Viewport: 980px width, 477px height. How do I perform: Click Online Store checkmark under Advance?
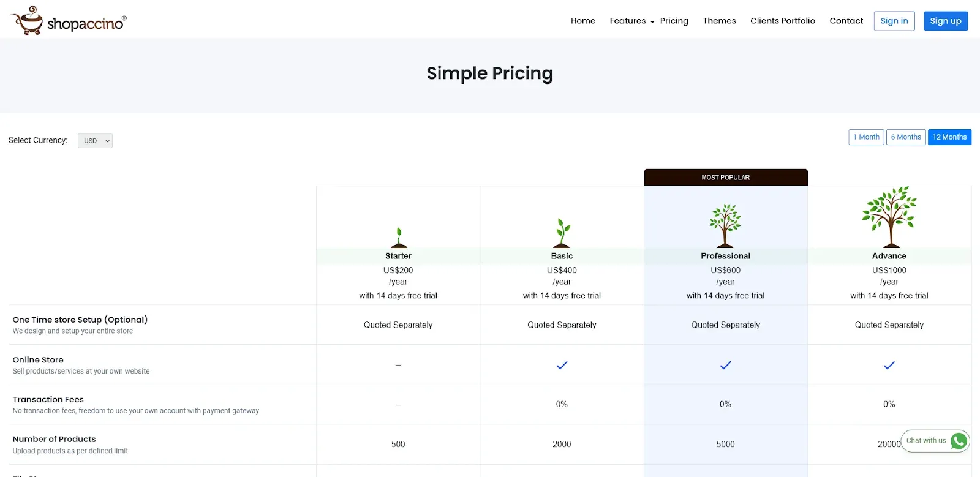click(889, 365)
